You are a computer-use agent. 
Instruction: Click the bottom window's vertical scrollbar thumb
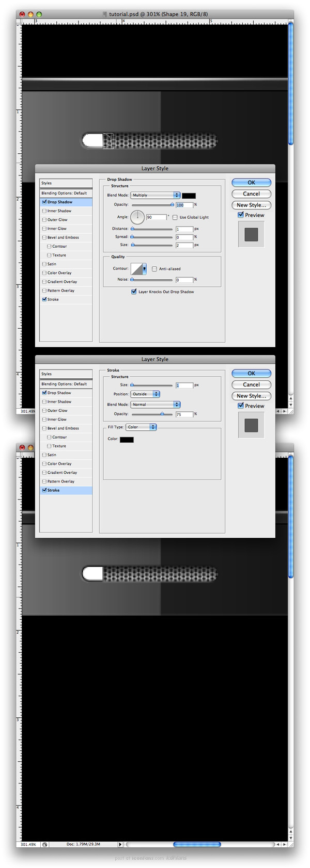(x=291, y=518)
